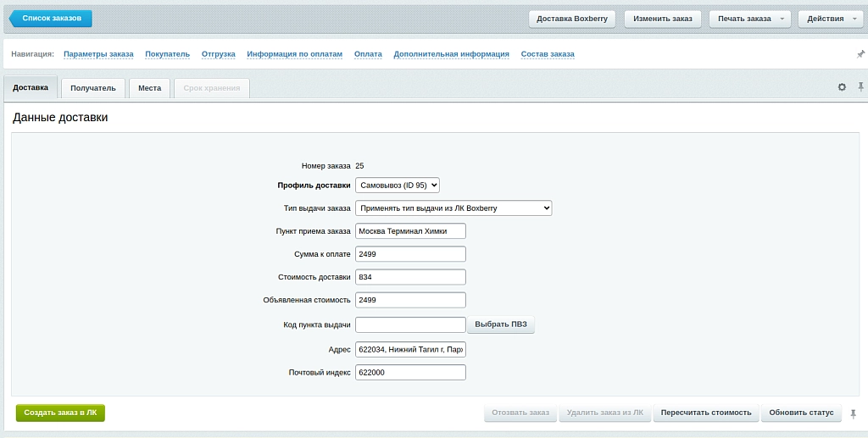Switch to the Доставка tab
Image resolution: width=868 pixels, height=438 pixels.
(x=31, y=87)
